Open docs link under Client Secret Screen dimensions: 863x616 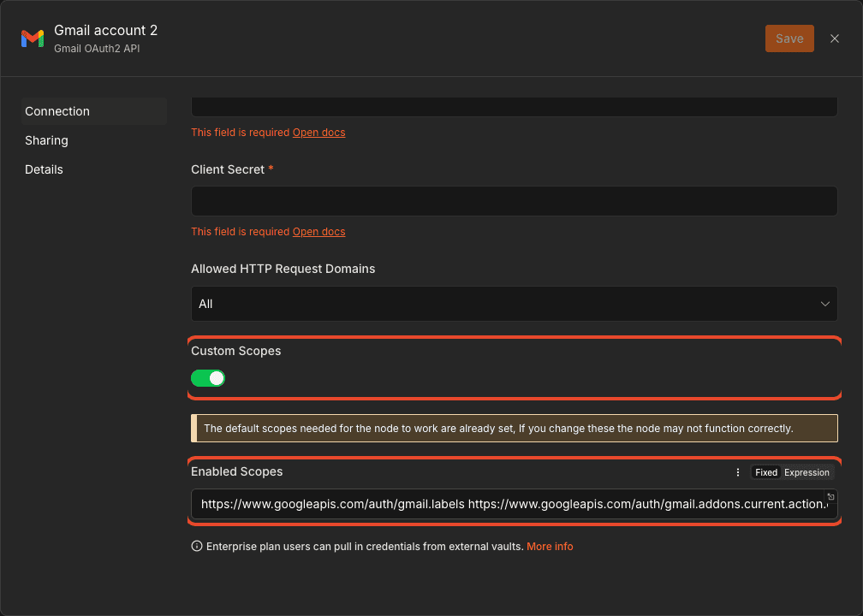[x=318, y=232]
